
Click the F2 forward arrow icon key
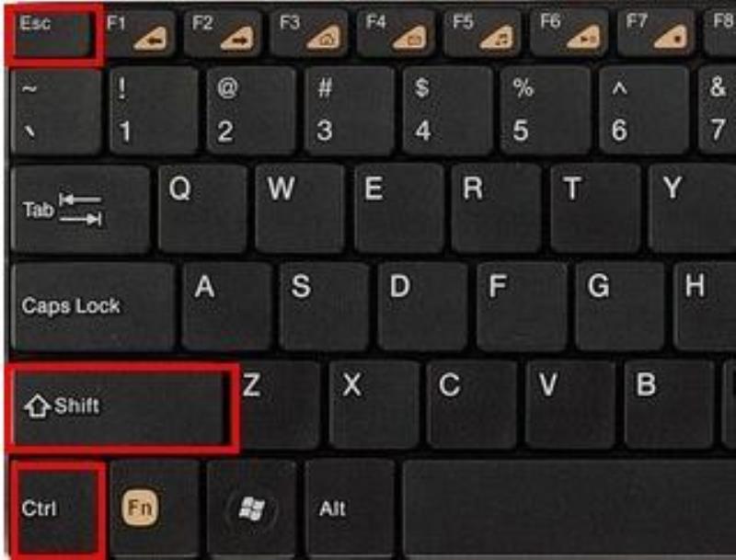226,33
